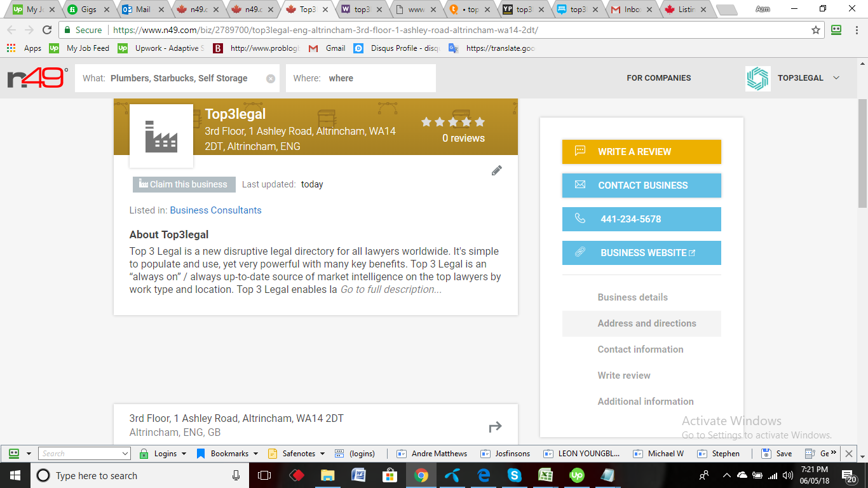Click the Top3legal factory placeholder image
This screenshot has width=868, height=488.
tap(161, 135)
